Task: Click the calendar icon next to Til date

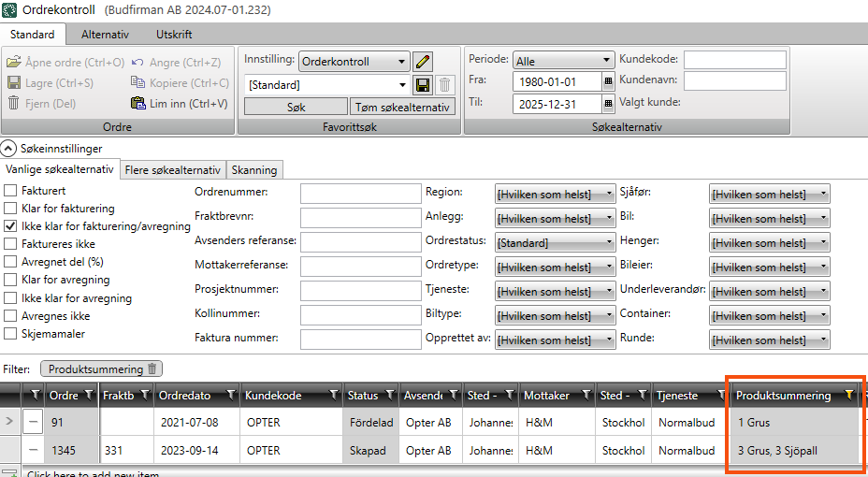Action: pos(608,104)
